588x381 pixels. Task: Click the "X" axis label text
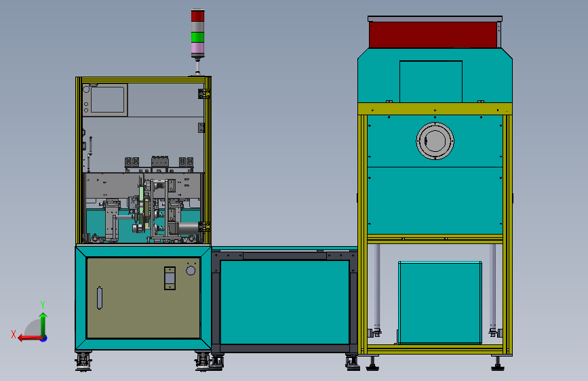click(14, 334)
